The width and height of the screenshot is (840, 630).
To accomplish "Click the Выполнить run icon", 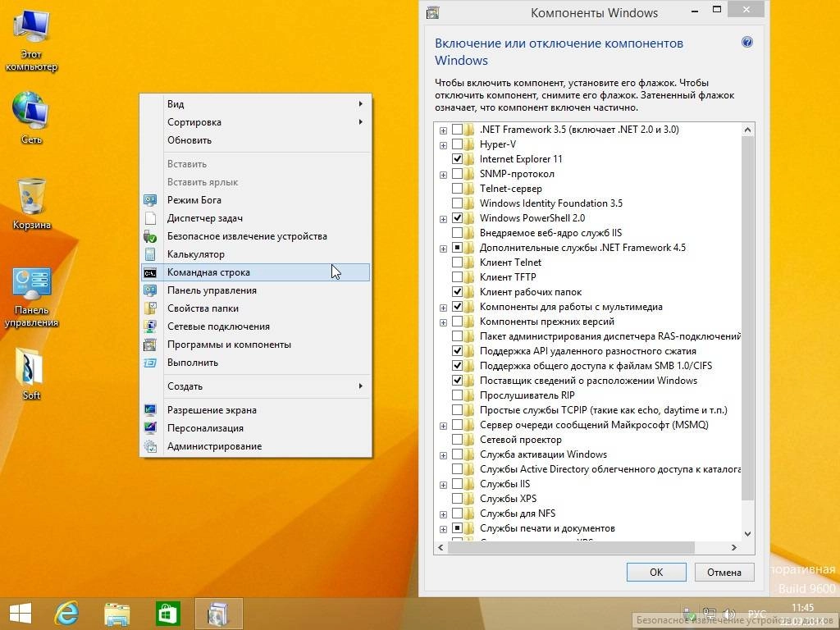I will point(150,363).
